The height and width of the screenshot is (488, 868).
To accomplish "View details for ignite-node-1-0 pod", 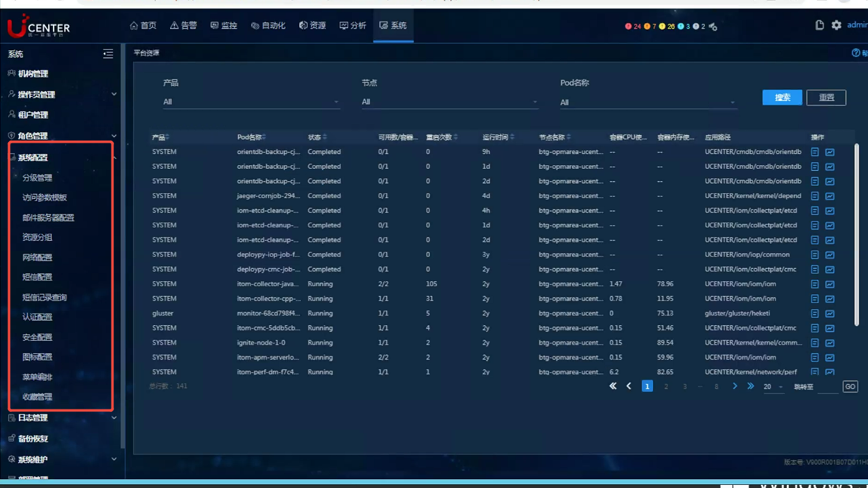I will [814, 343].
